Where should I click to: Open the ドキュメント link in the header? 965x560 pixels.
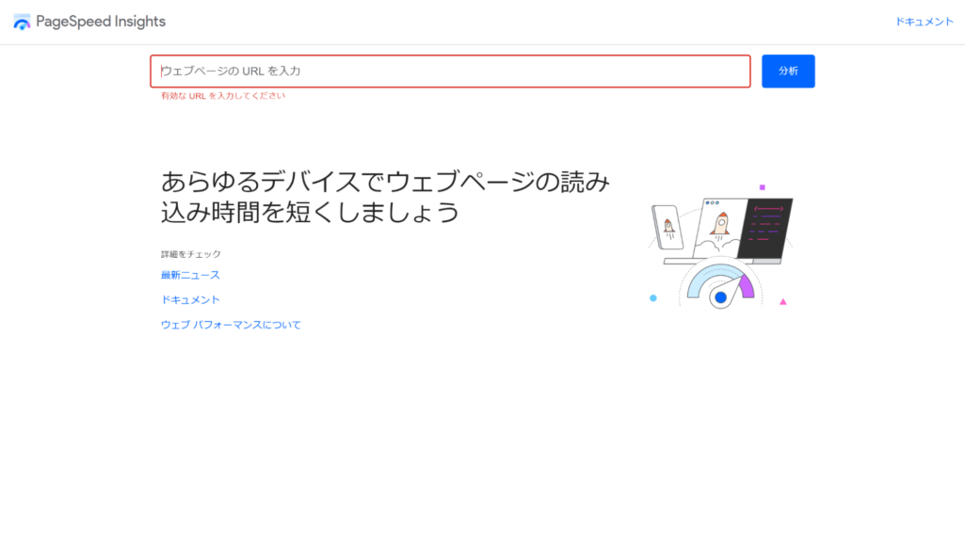click(924, 22)
